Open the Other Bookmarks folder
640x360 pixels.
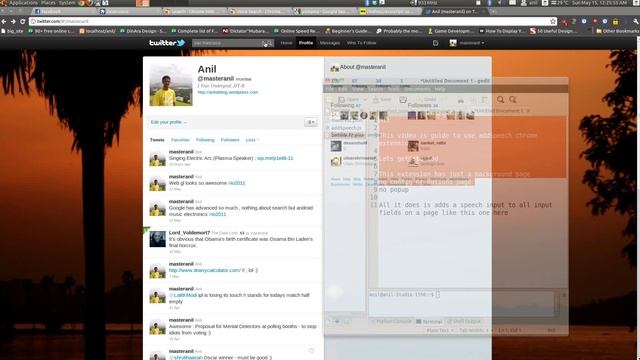coord(618,31)
